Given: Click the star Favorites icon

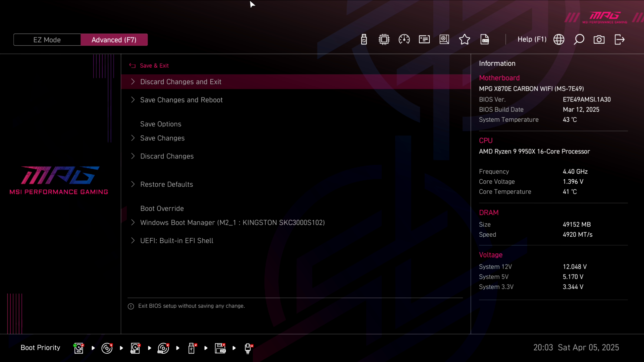Looking at the screenshot, I should click(x=465, y=40).
